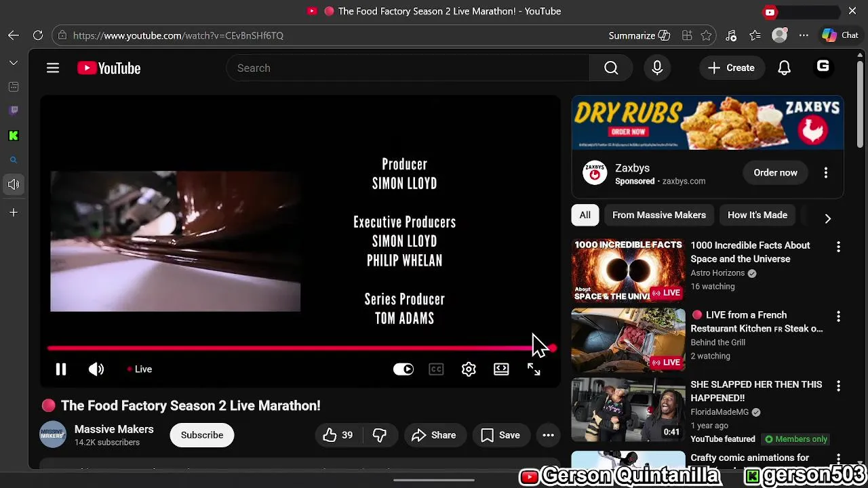Open more actions menu under the video
Screen dimensions: 868x488
[x=549, y=435]
